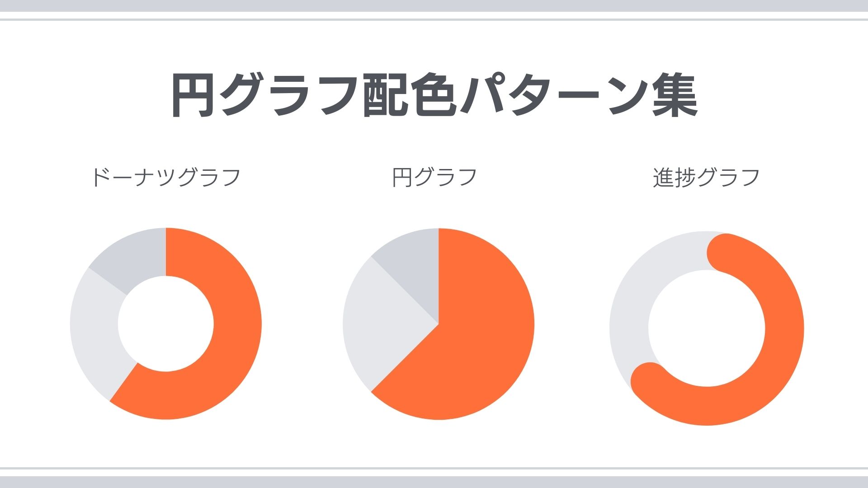Click the white center of the progress ring
The height and width of the screenshot is (488, 868).
706,328
